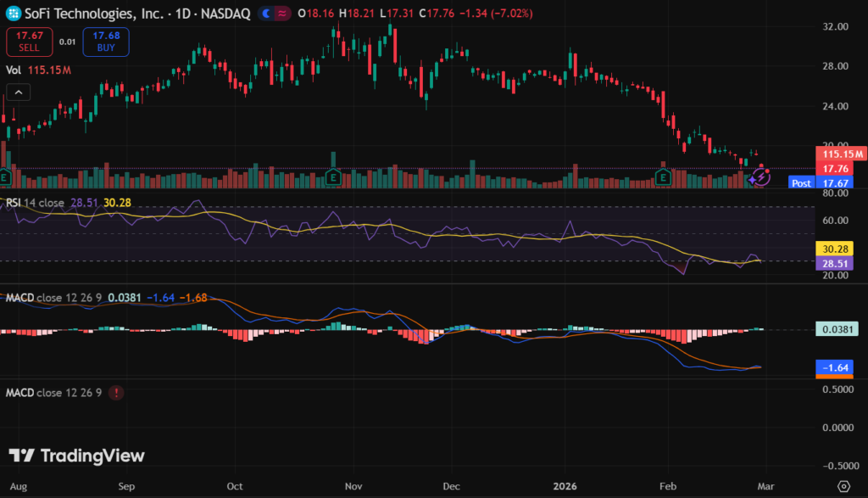868x498 pixels.
Task: Click the Post market price label
Action: (x=801, y=182)
